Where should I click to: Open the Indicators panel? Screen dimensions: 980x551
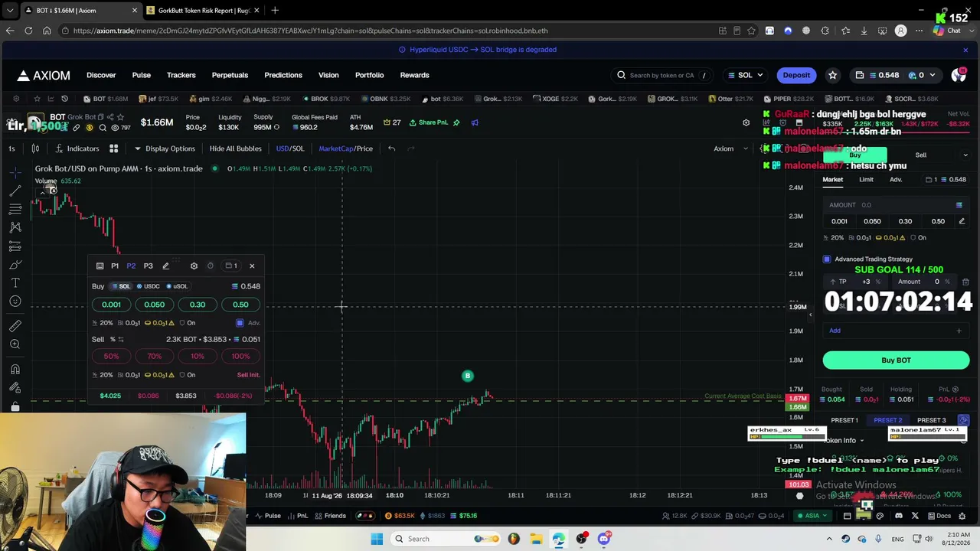coord(76,148)
